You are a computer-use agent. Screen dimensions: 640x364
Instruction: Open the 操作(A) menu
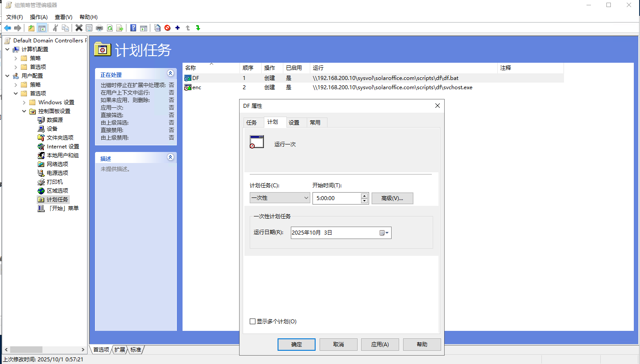[x=38, y=17]
